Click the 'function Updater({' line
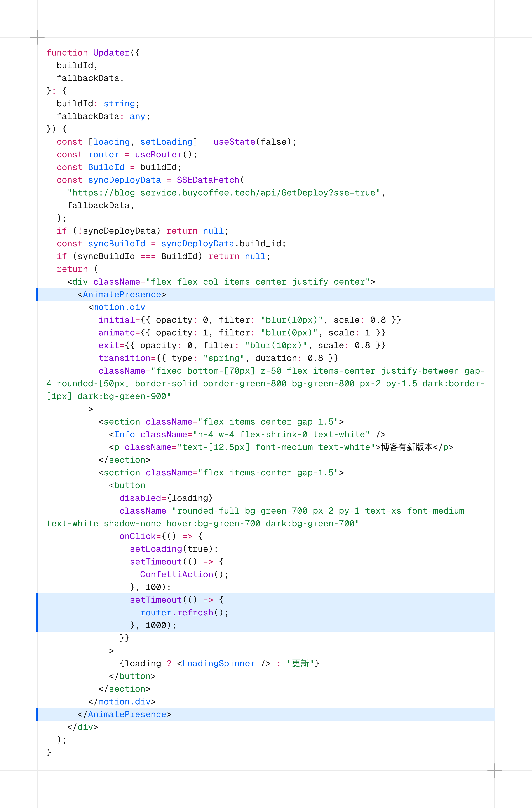Screen dimensions: 532x808 tap(93, 53)
